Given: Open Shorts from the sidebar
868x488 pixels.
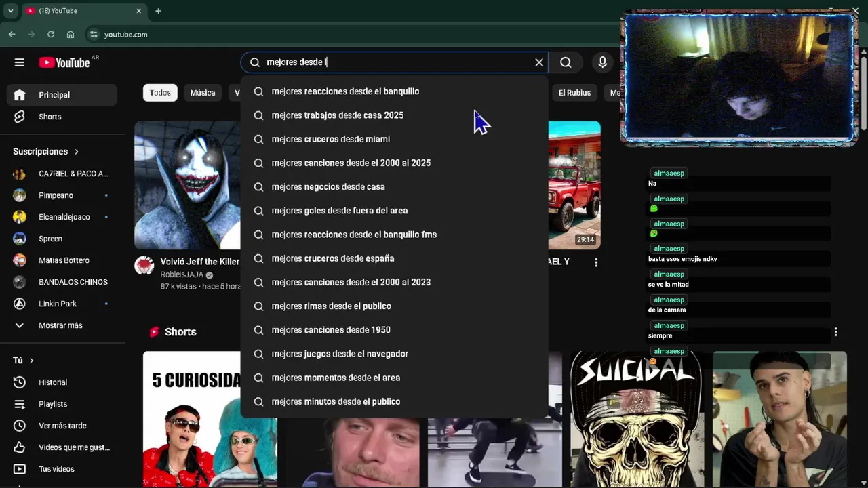Looking at the screenshot, I should pos(62,117).
